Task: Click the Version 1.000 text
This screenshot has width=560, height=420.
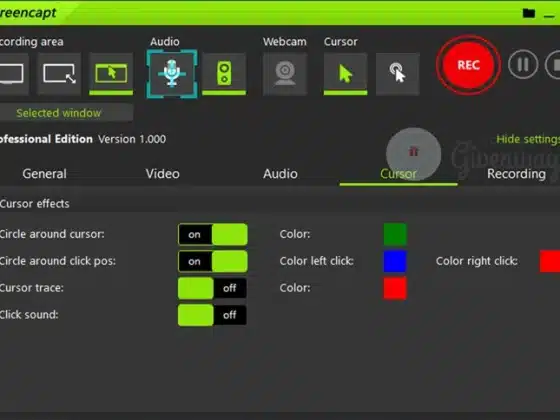Action: coord(132,139)
